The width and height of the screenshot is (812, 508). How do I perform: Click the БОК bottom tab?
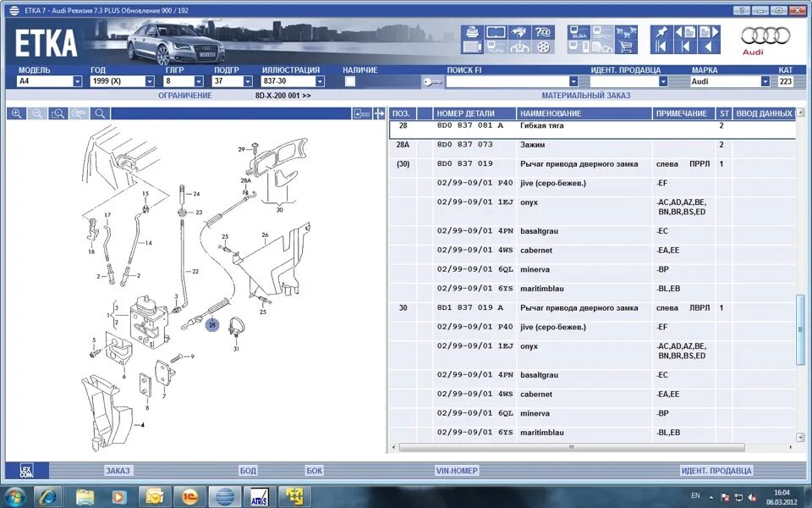coord(315,471)
